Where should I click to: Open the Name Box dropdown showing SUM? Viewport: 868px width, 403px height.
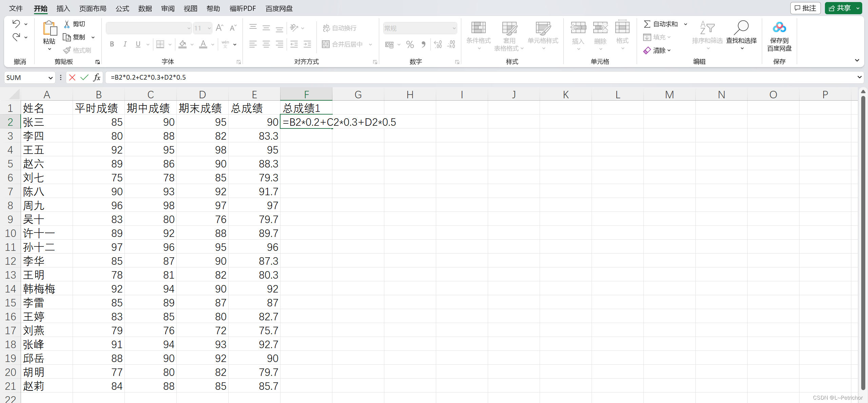[51, 78]
